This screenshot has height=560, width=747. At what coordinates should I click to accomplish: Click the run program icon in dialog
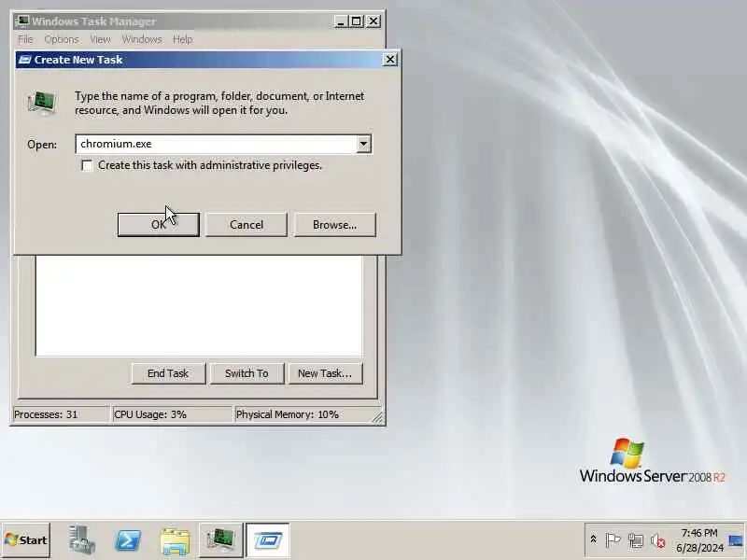pos(42,103)
